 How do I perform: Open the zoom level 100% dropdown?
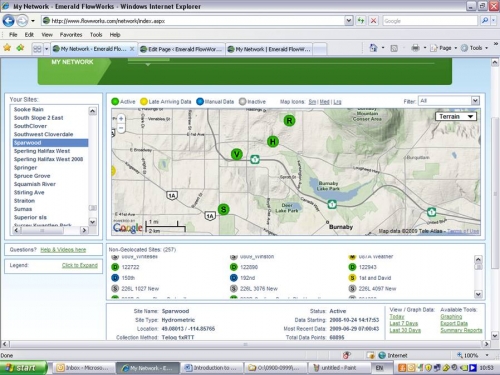[487, 355]
